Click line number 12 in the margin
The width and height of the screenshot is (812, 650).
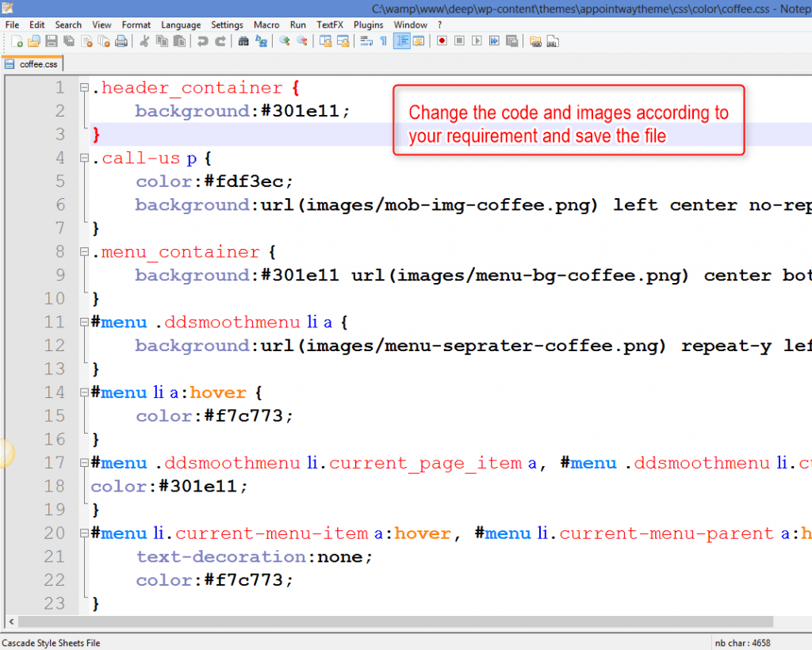(55, 346)
